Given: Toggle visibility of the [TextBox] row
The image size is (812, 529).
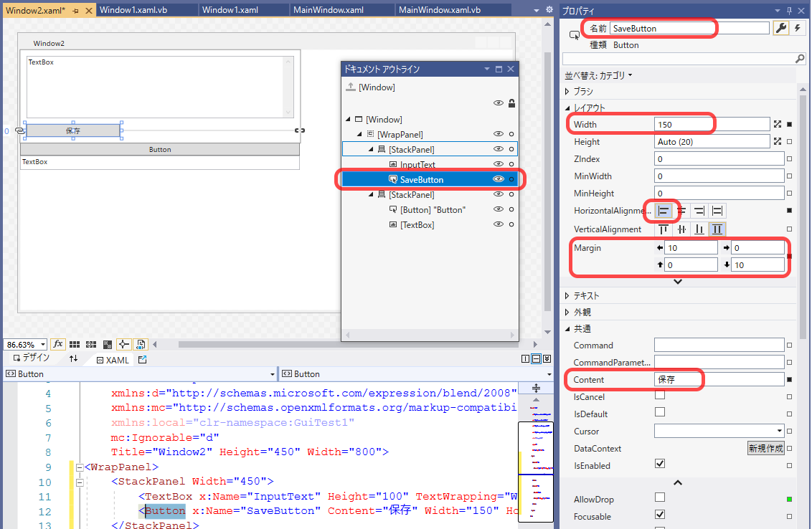Looking at the screenshot, I should pyautogui.click(x=499, y=224).
